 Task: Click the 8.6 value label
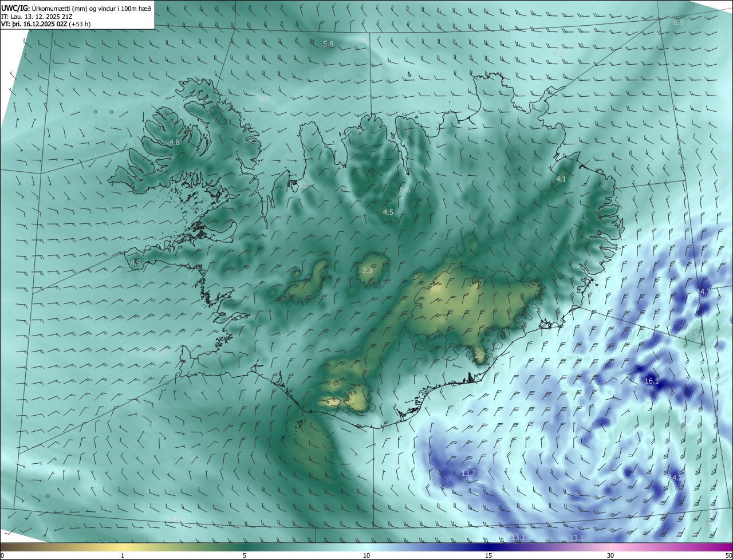(405, 190)
